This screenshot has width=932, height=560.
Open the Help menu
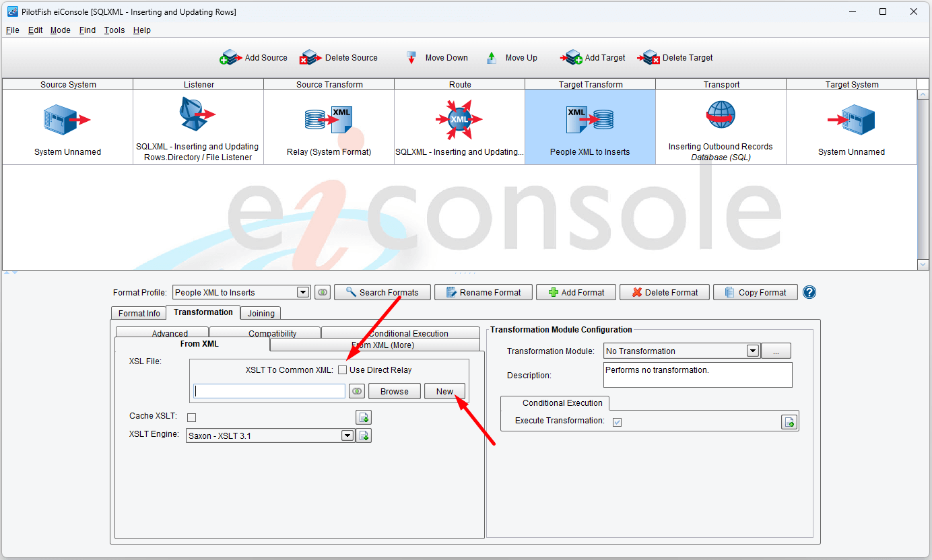click(141, 30)
